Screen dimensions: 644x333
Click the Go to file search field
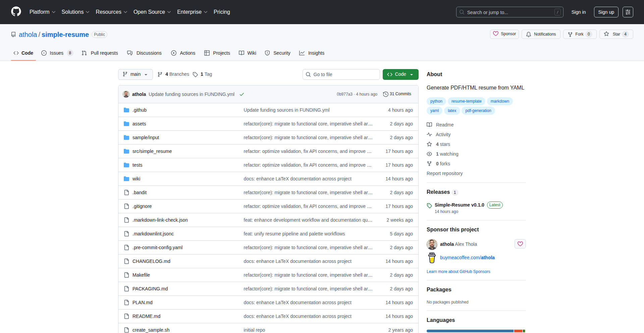coord(341,74)
